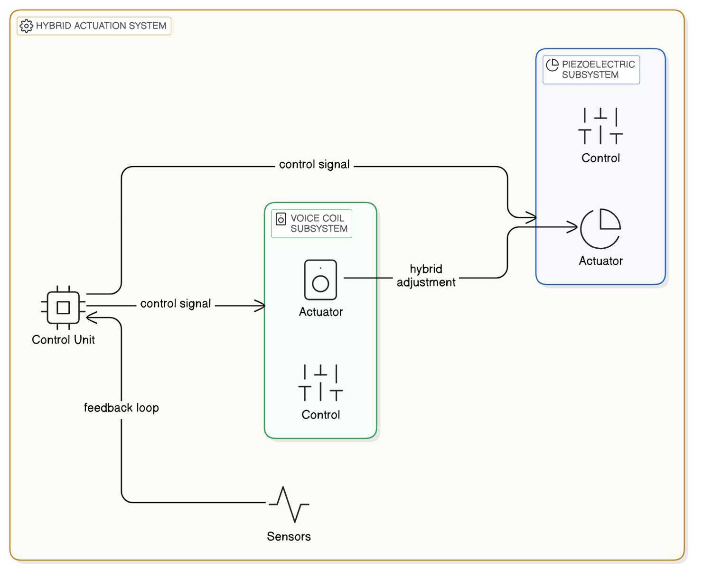Screen dimensions: 712x588
Task: Select the Control caption in Piezoelectric Subsystem
Action: tap(600, 158)
